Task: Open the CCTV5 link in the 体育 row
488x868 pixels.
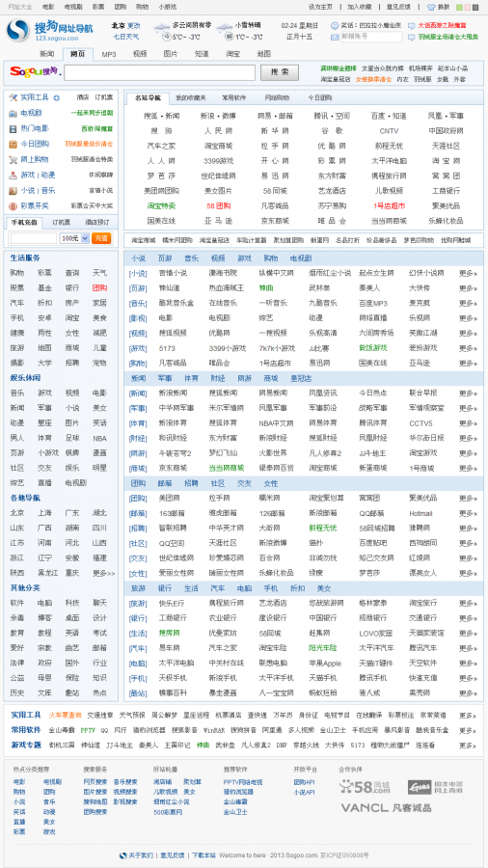Action: (x=420, y=423)
